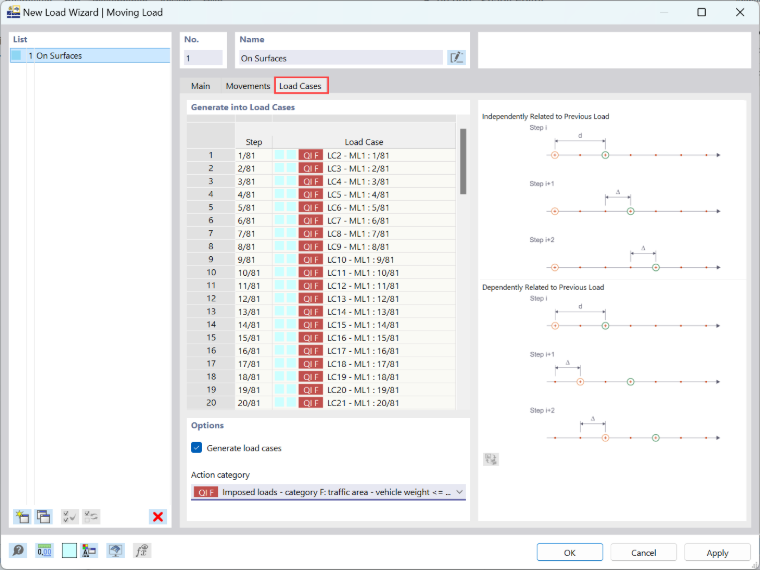This screenshot has width=760, height=570.
Task: Maximize the New Load Wizard window
Action: click(x=701, y=12)
